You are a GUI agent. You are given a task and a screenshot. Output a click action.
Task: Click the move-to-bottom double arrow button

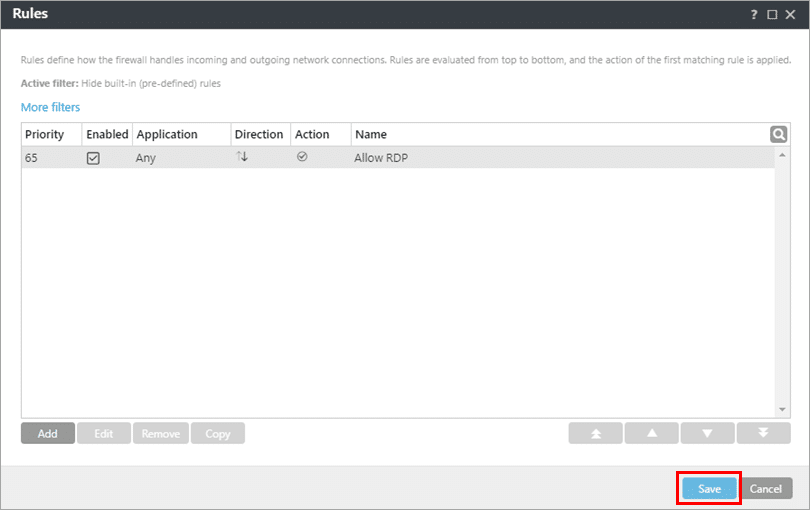[763, 434]
